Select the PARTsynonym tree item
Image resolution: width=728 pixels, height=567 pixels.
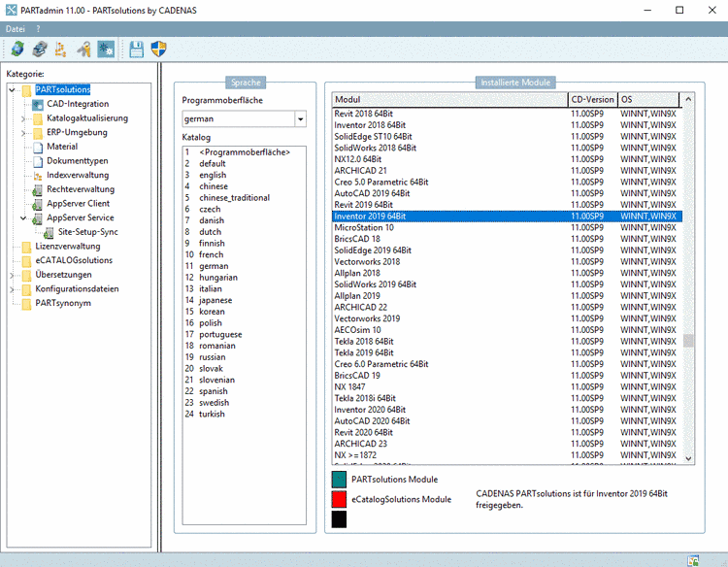click(x=63, y=303)
